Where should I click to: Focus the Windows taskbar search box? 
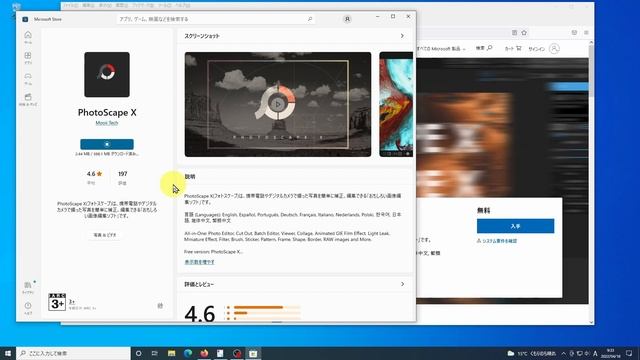coord(73,353)
